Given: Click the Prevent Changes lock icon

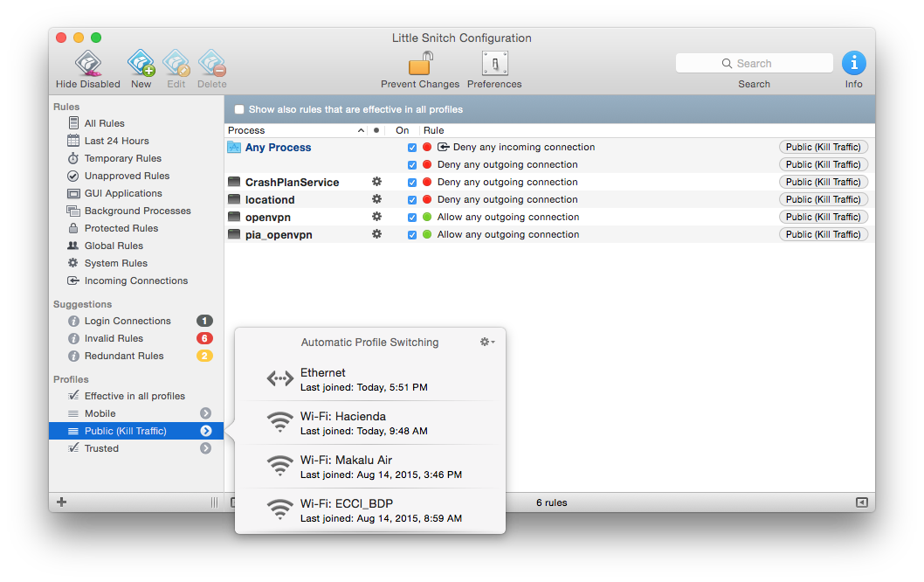Looking at the screenshot, I should pyautogui.click(x=420, y=64).
